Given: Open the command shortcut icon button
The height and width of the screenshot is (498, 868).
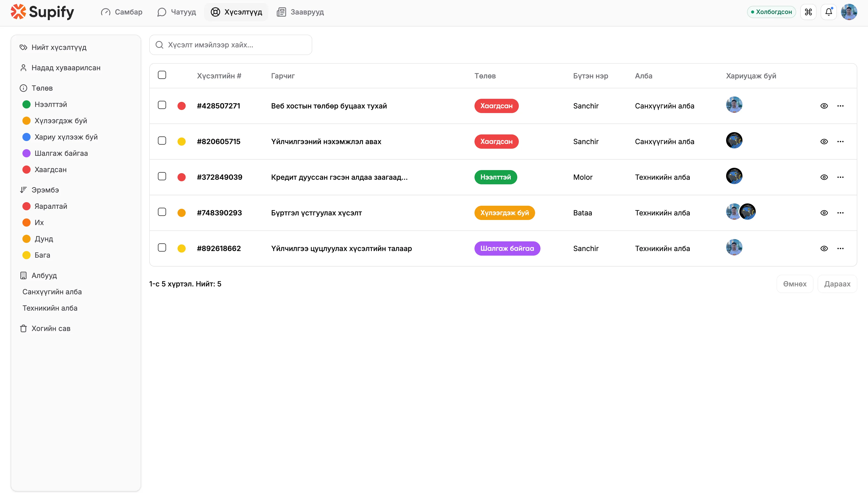Looking at the screenshot, I should coord(808,12).
